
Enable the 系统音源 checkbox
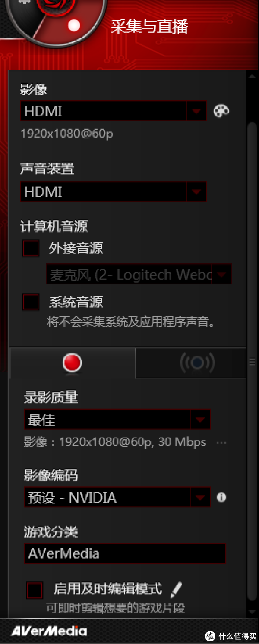pyautogui.click(x=31, y=302)
